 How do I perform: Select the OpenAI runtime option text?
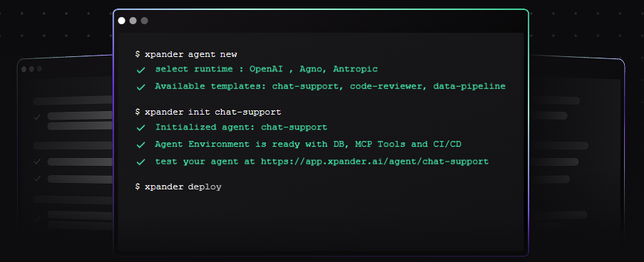(266, 69)
